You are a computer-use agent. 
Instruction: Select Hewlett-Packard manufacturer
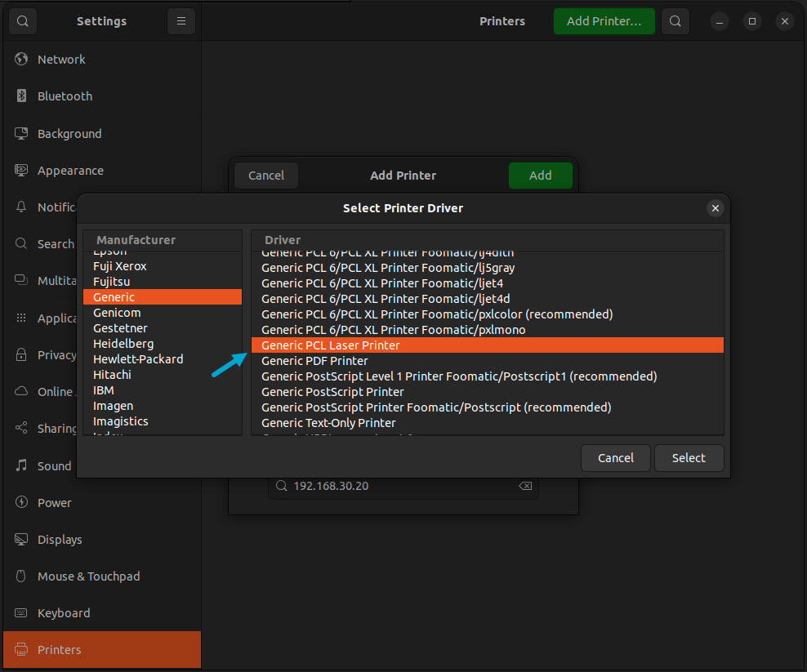point(138,359)
